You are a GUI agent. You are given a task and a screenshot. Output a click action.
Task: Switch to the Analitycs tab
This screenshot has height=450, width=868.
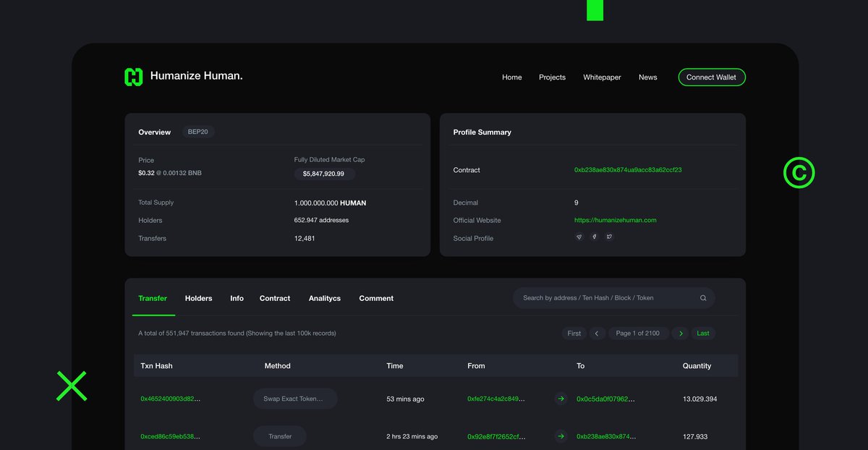coord(325,298)
